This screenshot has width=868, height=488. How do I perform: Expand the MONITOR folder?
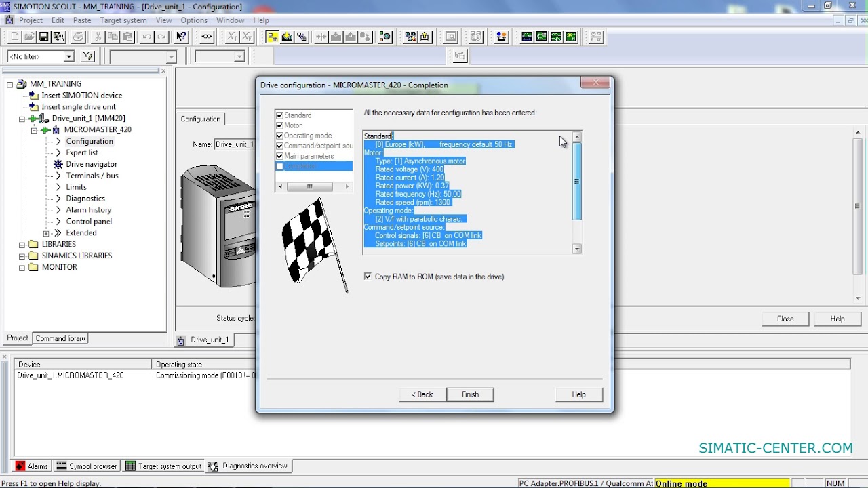tap(22, 268)
